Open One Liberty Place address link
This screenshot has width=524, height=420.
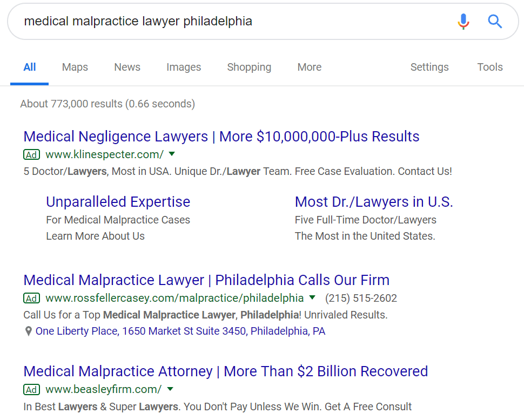coord(180,331)
